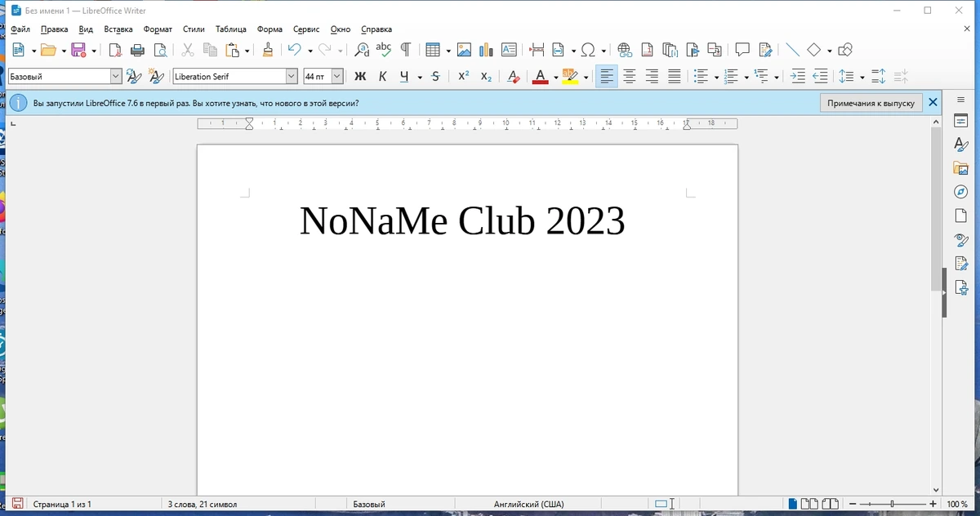980x516 pixels.
Task: Apply subscript x₂ formatting
Action: [486, 76]
